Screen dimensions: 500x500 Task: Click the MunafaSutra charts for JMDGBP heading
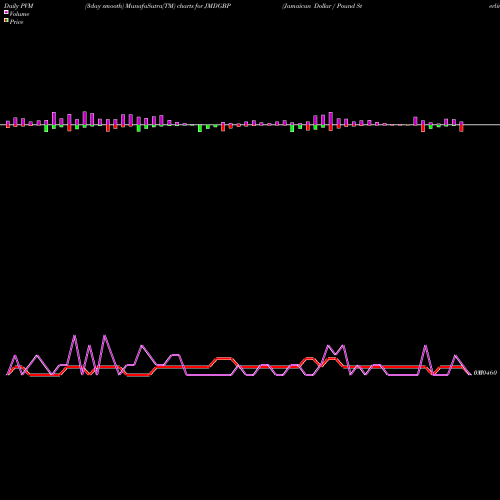point(158,6)
